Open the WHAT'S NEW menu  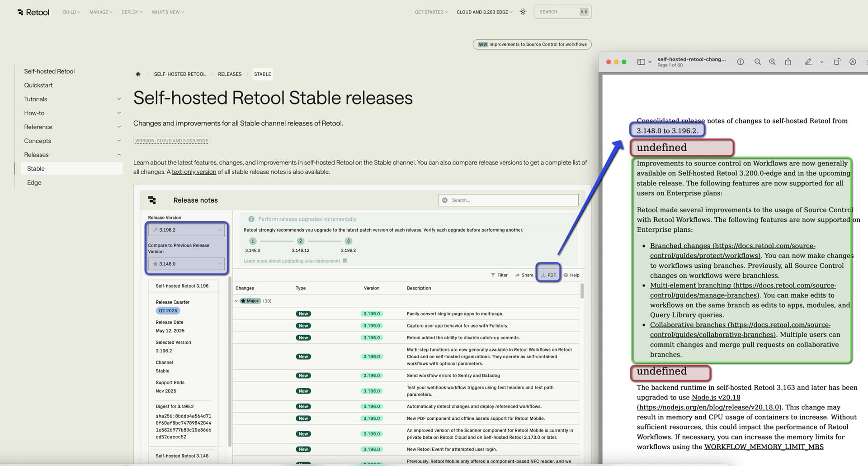tap(168, 12)
